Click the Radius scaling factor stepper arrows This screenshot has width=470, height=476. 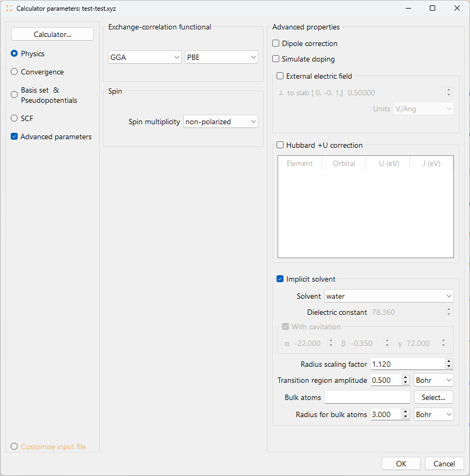(x=449, y=364)
